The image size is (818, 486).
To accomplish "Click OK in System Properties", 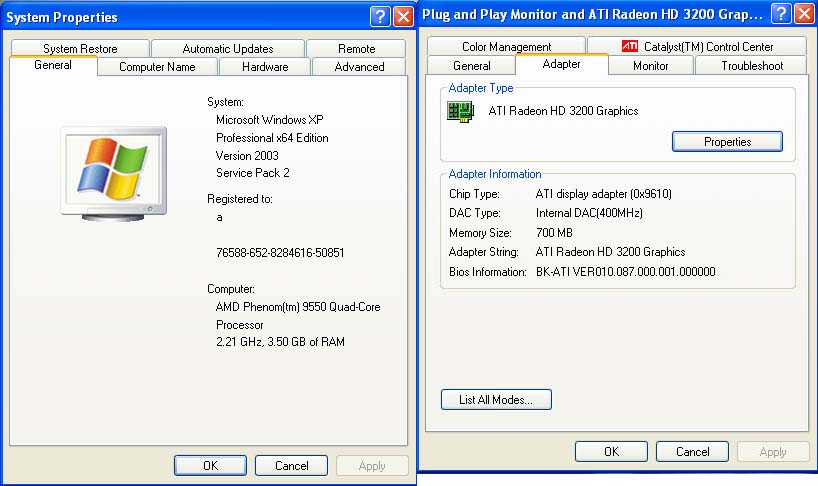I will pos(210,466).
